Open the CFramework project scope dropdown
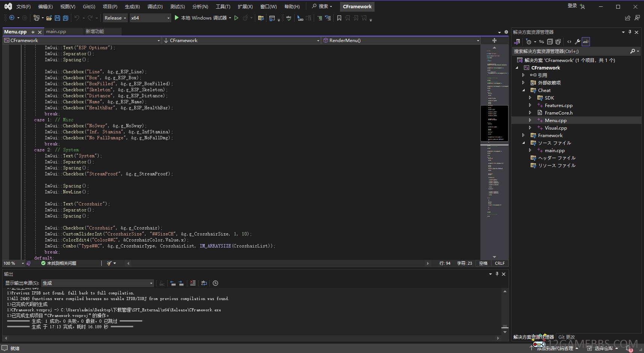 (x=82, y=41)
